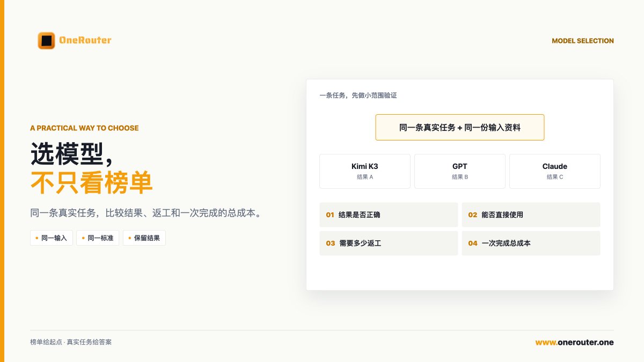Click the 同一标准 tag
Image resolution: width=644 pixels, height=362 pixels.
pyautogui.click(x=98, y=238)
